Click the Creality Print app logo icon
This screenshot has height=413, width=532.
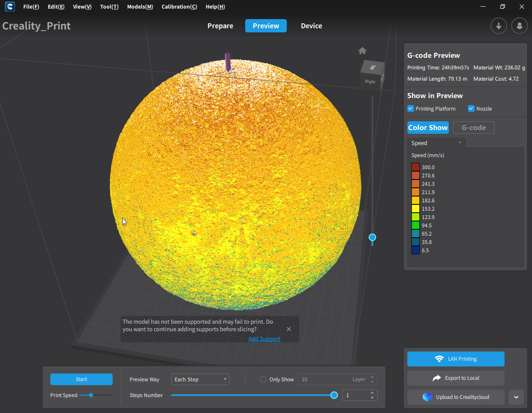pyautogui.click(x=10, y=7)
